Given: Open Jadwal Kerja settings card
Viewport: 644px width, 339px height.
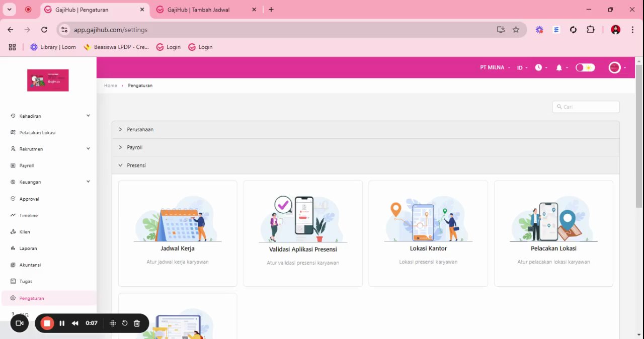Looking at the screenshot, I should pyautogui.click(x=178, y=233).
